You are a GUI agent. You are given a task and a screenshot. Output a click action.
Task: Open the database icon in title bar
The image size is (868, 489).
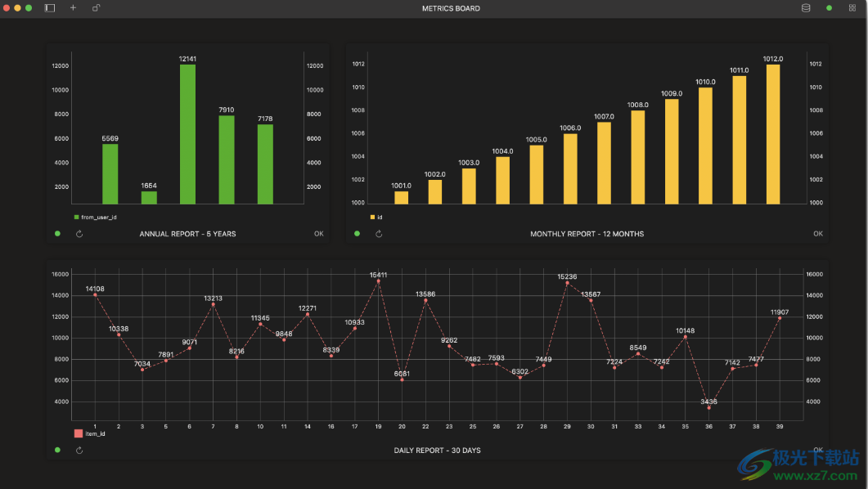point(806,8)
